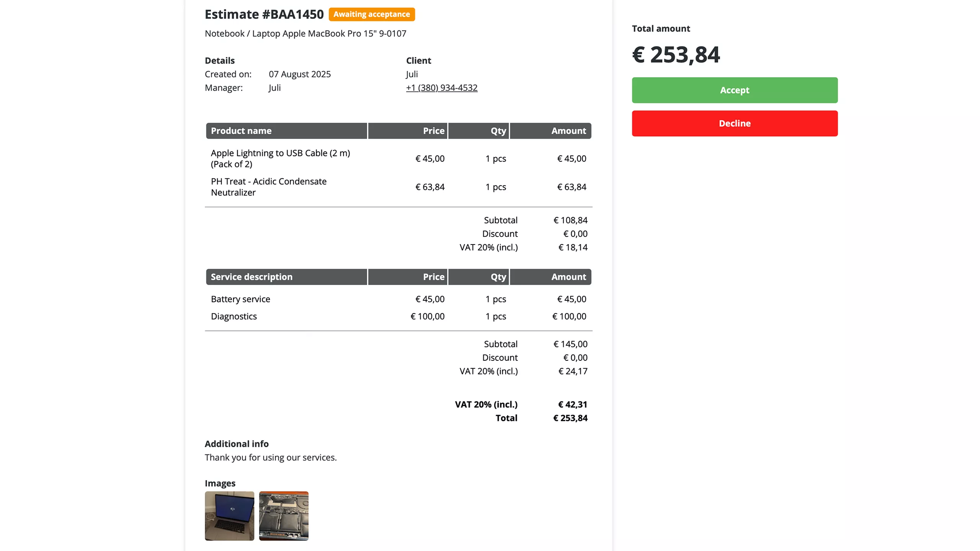Click the Qty header in products table
The image size is (980, 551).
[498, 130]
